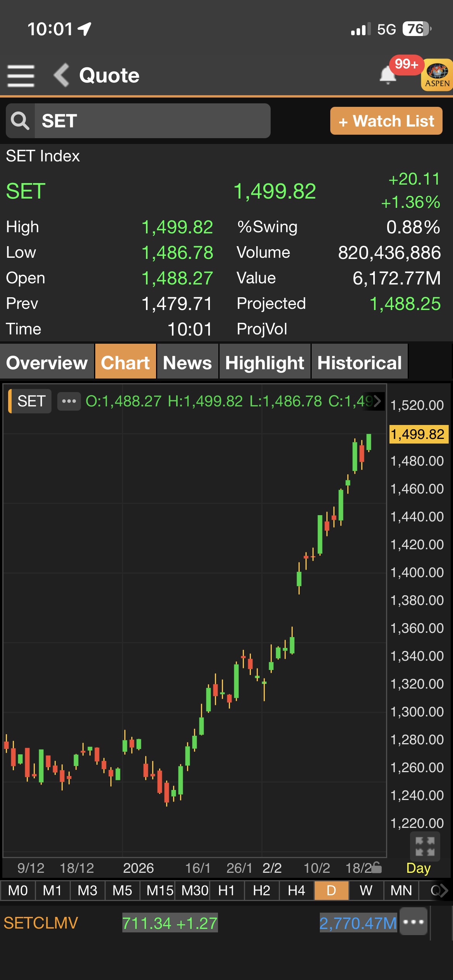This screenshot has width=453, height=980.
Task: Expand chart to fullscreen
Action: point(425,846)
